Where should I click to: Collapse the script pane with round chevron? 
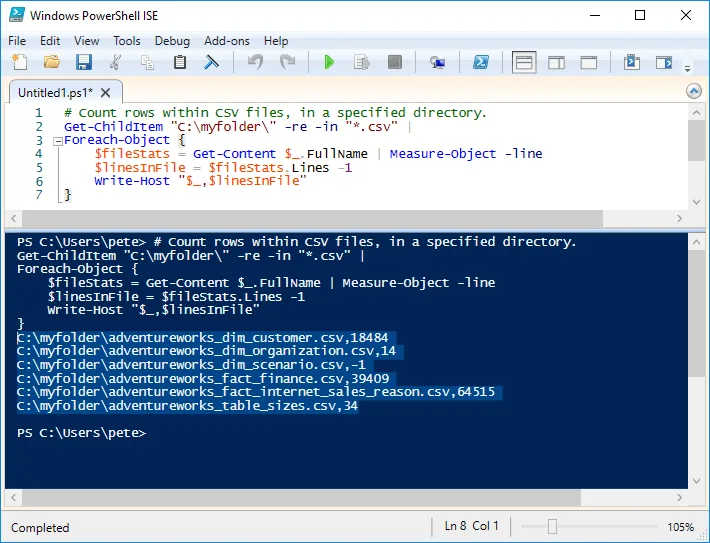coord(693,91)
